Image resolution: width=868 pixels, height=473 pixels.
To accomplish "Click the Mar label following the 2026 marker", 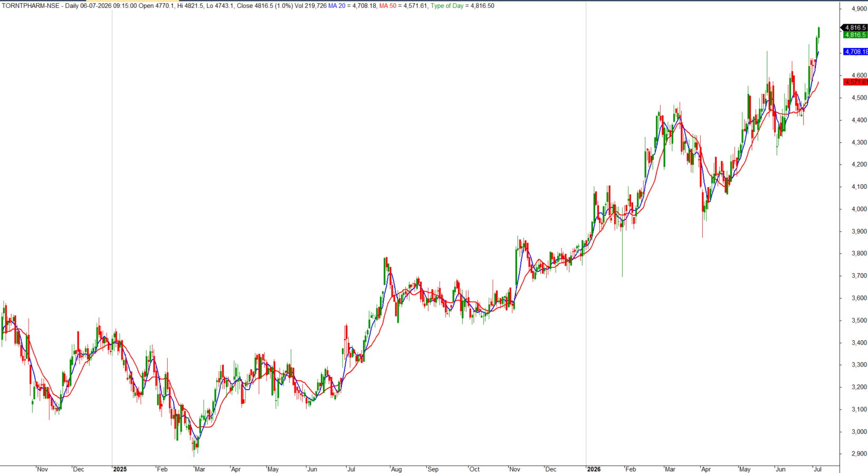I will (x=670, y=469).
